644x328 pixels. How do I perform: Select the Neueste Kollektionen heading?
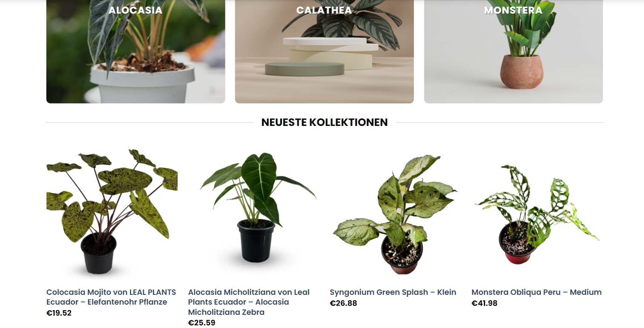[325, 123]
